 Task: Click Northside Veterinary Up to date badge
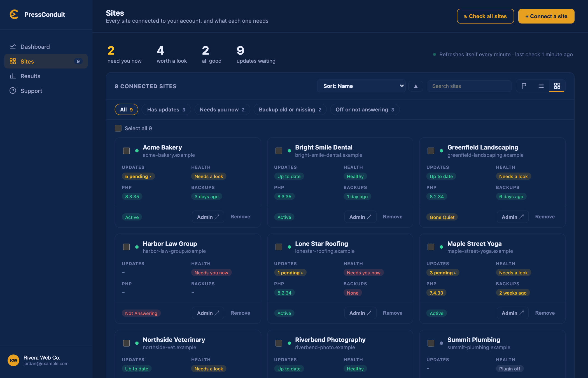point(137,369)
